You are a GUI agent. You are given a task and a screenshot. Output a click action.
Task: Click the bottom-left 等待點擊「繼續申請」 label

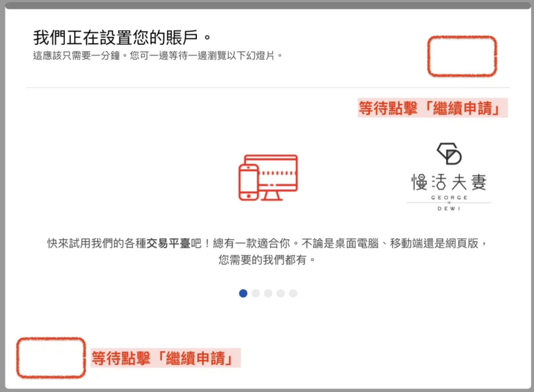tap(165, 358)
